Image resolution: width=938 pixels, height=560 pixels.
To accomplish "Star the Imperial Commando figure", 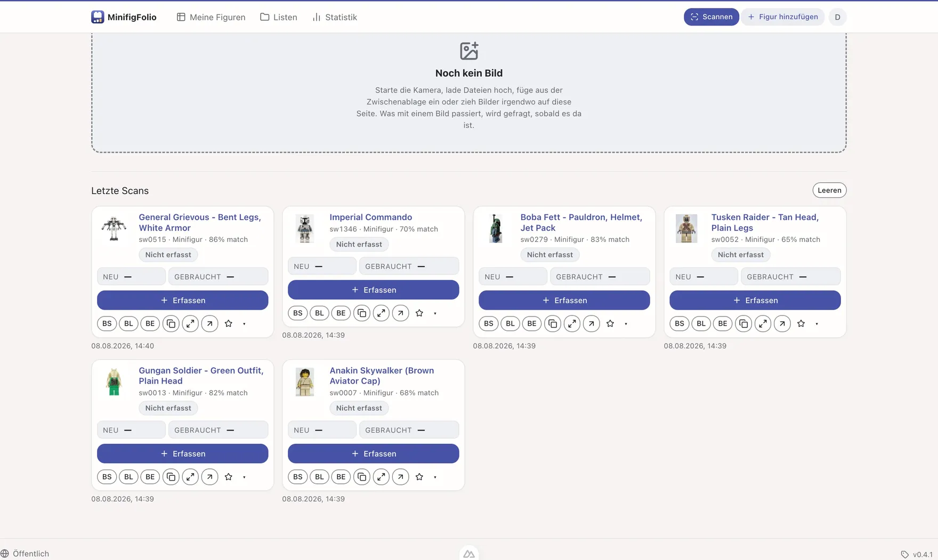I will [419, 313].
